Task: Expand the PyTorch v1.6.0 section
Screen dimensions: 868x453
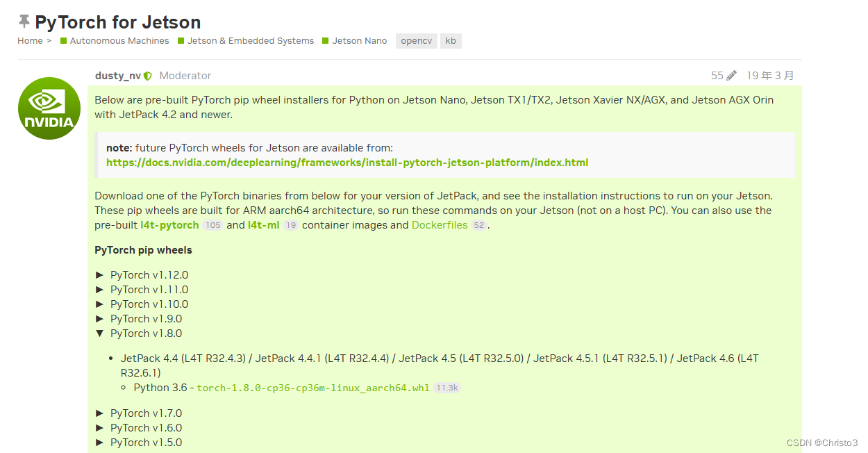Action: [138, 427]
